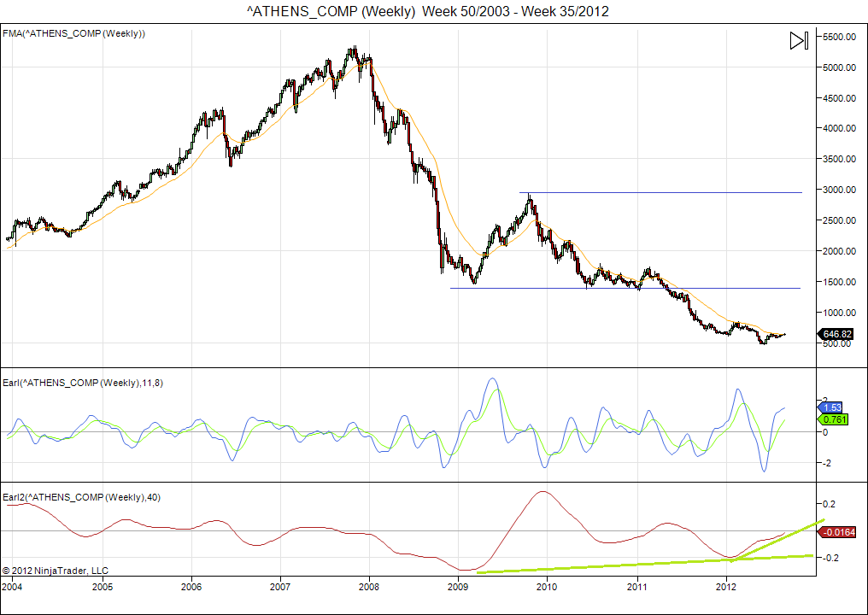Click the 2004 label on time axis

coord(12,588)
